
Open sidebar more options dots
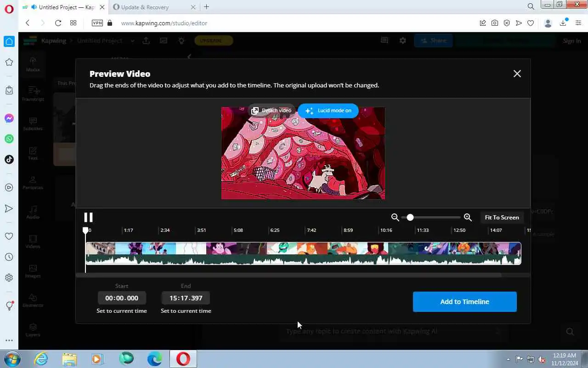pos(9,340)
